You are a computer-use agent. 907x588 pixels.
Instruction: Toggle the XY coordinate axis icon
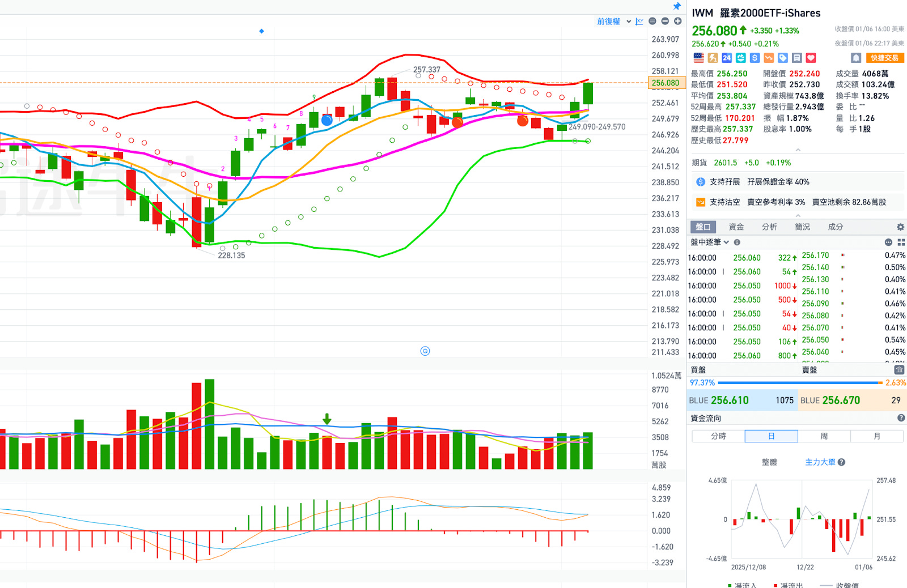pos(639,21)
